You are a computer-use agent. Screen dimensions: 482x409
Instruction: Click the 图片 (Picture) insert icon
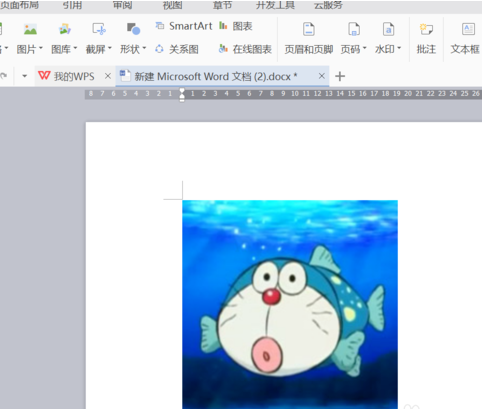click(30, 29)
